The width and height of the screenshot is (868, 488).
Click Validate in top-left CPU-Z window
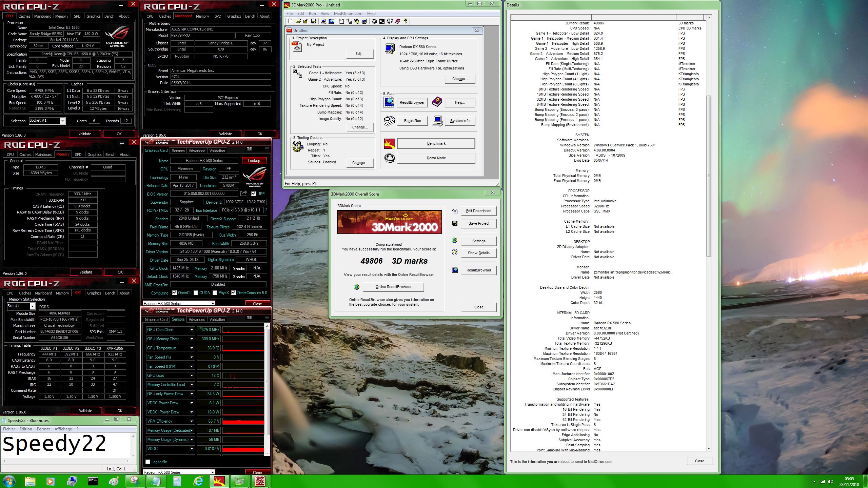pos(85,134)
